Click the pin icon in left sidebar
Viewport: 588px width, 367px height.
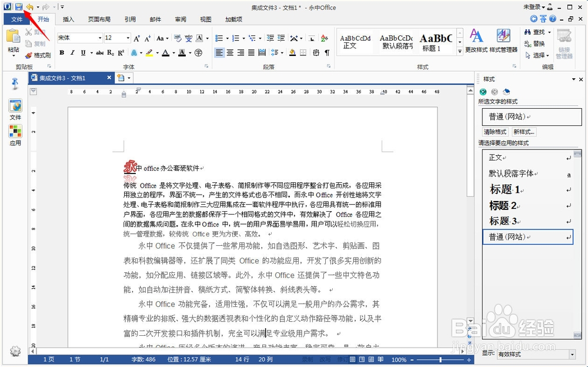pyautogui.click(x=15, y=84)
